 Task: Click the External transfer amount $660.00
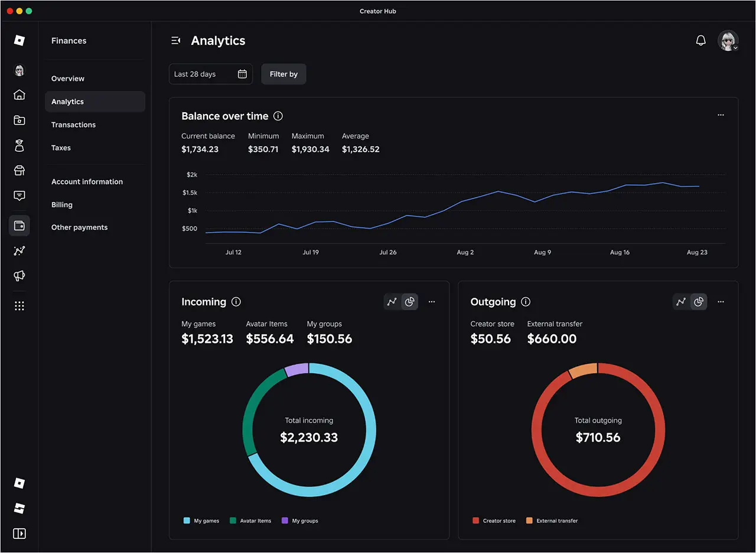point(552,339)
